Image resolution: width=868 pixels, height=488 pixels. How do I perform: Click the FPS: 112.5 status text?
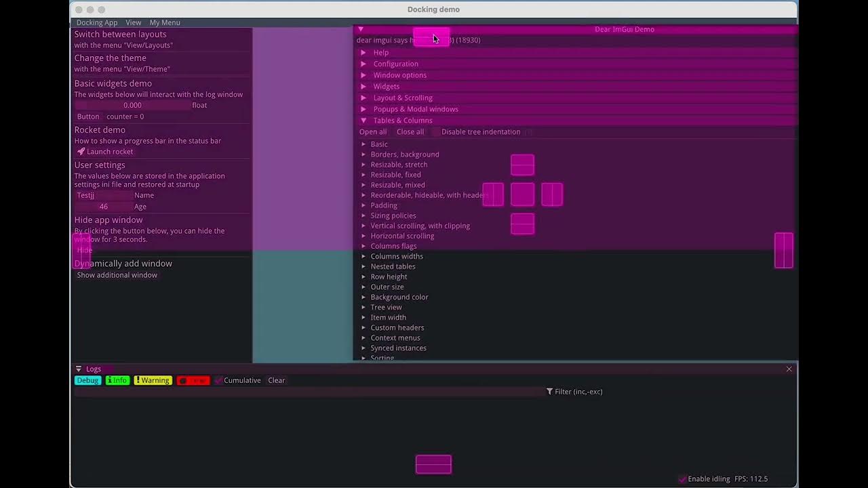(751, 479)
